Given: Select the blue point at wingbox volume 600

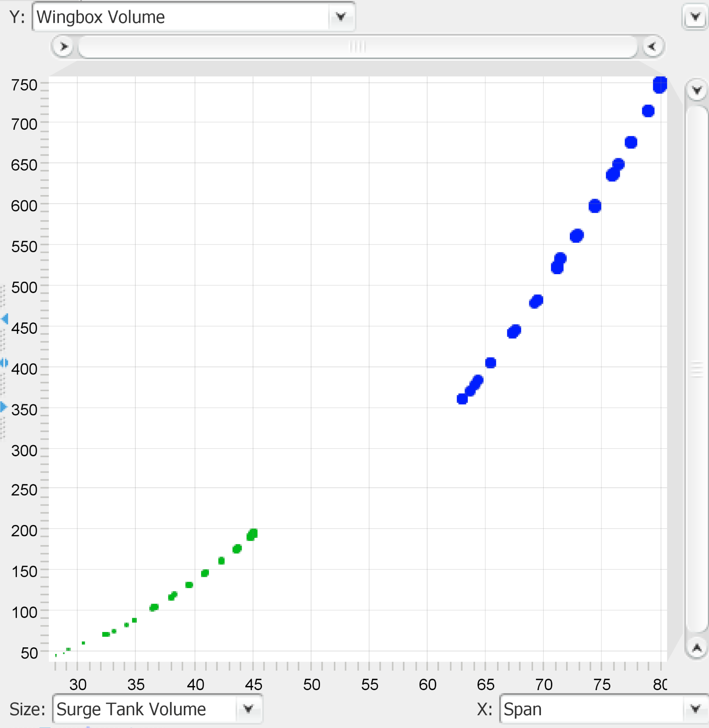Looking at the screenshot, I should pos(595,206).
